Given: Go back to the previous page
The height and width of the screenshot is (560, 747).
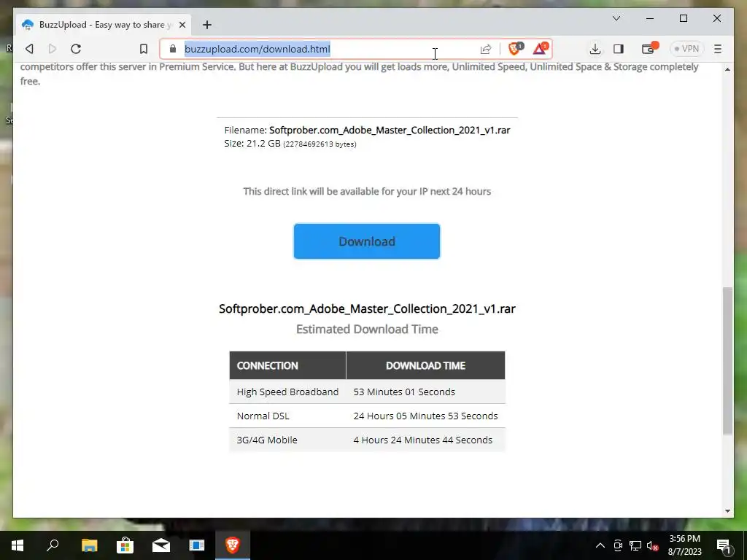Looking at the screenshot, I should (x=29, y=49).
